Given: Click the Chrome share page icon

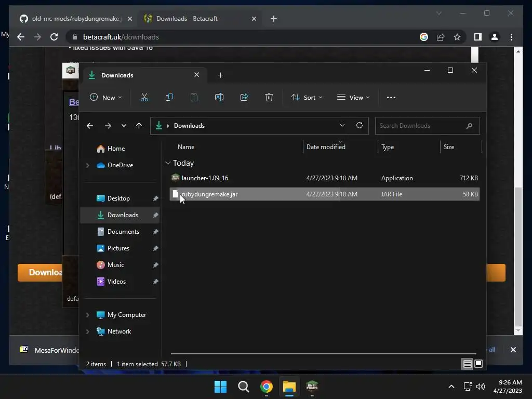Looking at the screenshot, I should tap(441, 37).
